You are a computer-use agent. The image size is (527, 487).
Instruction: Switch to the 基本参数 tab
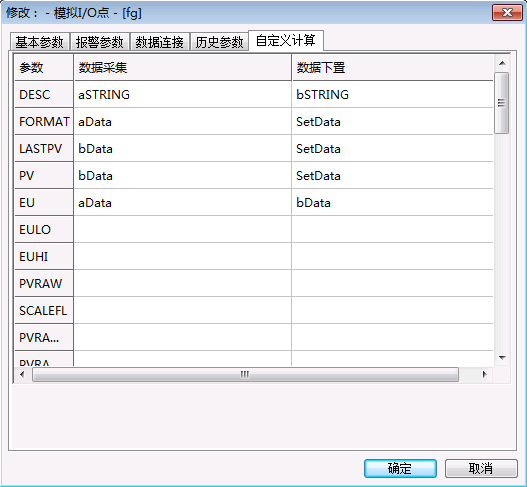[40, 42]
